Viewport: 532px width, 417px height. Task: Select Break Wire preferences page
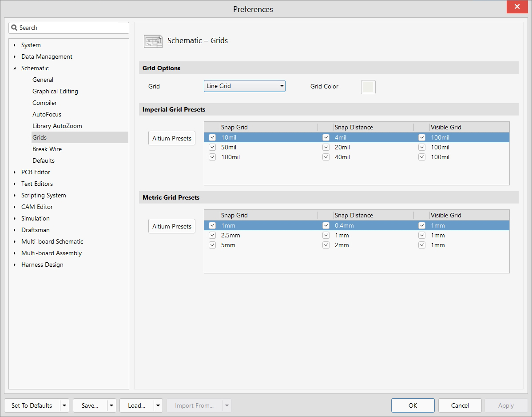pos(47,149)
